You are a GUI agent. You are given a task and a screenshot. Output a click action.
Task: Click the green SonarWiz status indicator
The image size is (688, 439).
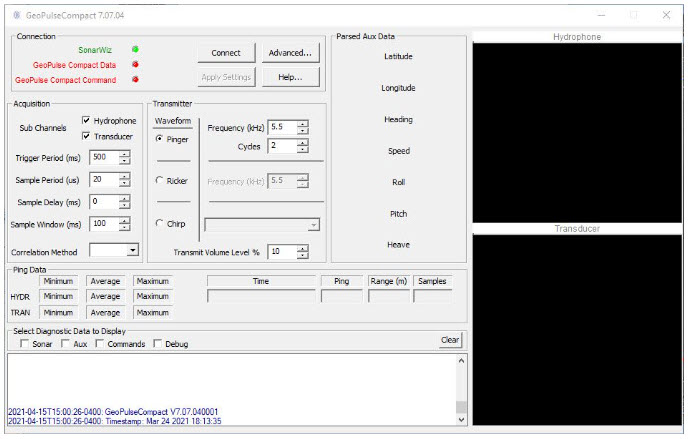coord(135,49)
